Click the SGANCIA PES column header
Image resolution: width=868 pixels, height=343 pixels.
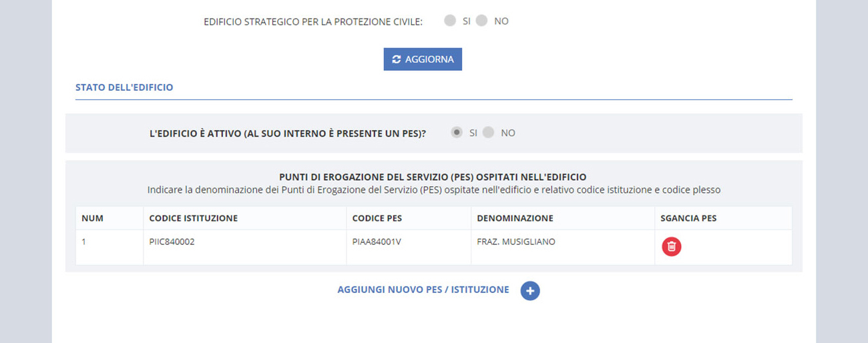[x=688, y=218]
